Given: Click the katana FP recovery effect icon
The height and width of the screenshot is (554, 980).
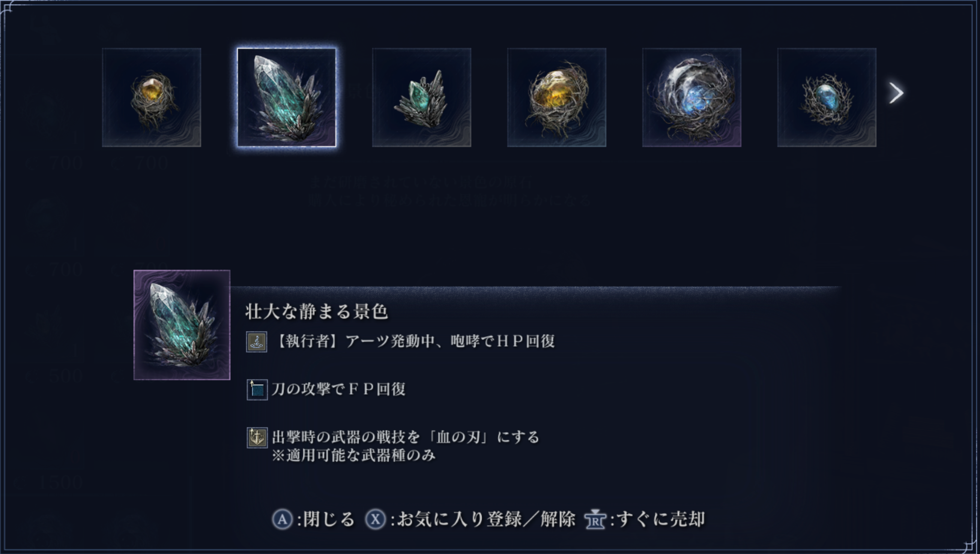Looking at the screenshot, I should tap(257, 389).
